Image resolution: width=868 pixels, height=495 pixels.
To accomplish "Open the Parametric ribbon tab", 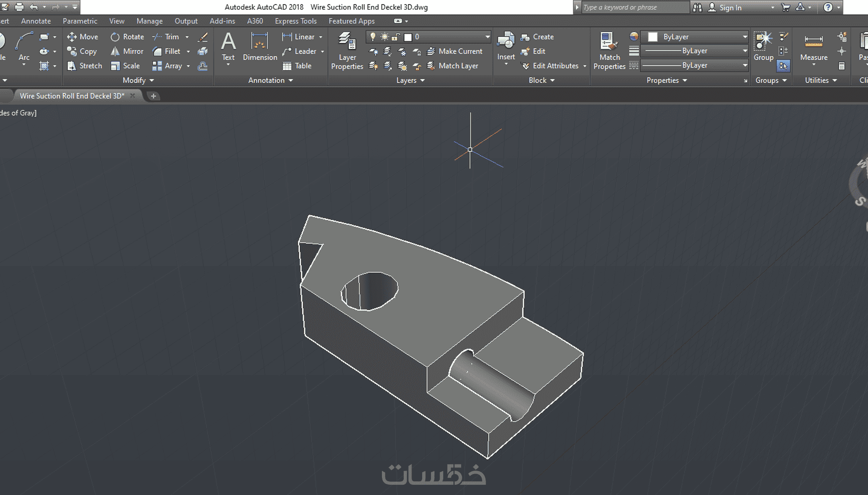I will click(x=80, y=21).
